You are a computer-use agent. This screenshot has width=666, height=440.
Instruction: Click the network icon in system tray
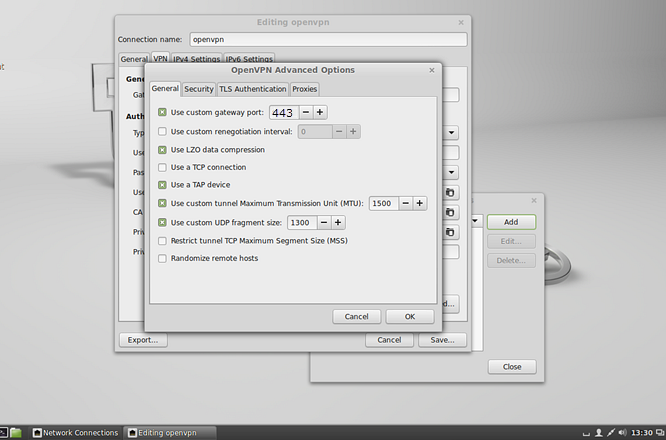(611, 433)
